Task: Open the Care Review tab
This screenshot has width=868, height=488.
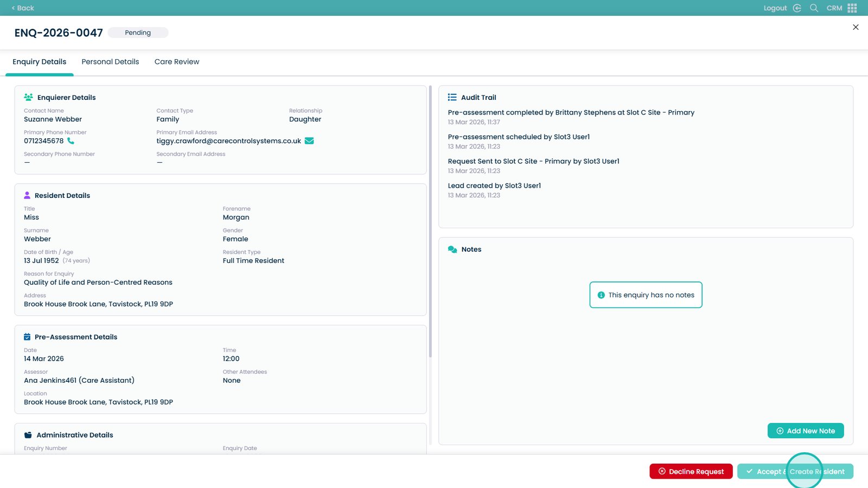Action: [177, 62]
